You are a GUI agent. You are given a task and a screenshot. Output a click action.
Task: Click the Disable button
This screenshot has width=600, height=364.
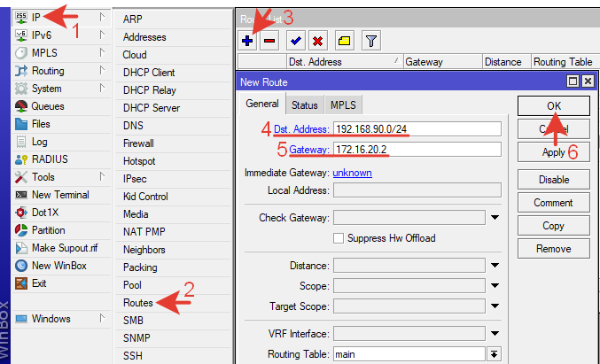coord(554,179)
